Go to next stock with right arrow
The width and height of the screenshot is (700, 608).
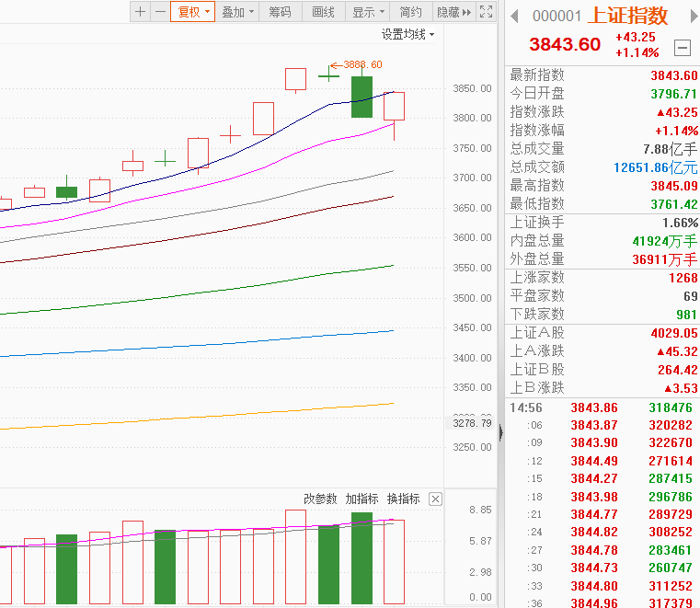click(694, 17)
